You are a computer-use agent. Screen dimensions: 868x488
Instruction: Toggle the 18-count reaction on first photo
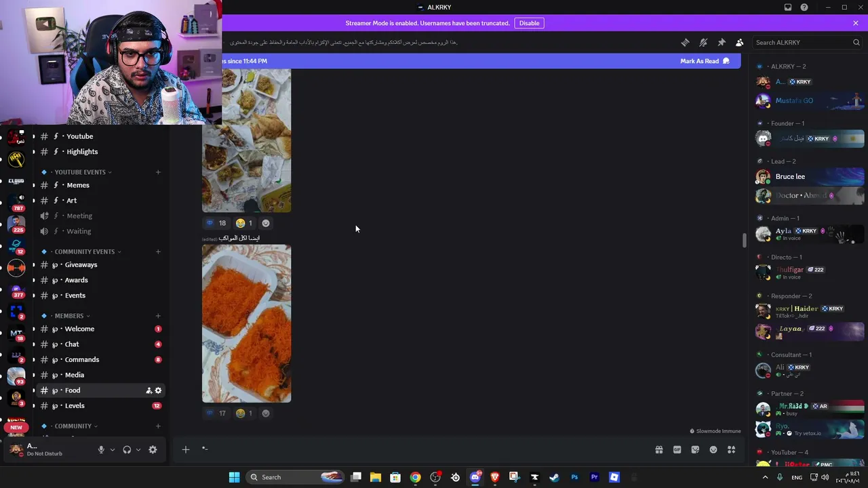click(216, 223)
